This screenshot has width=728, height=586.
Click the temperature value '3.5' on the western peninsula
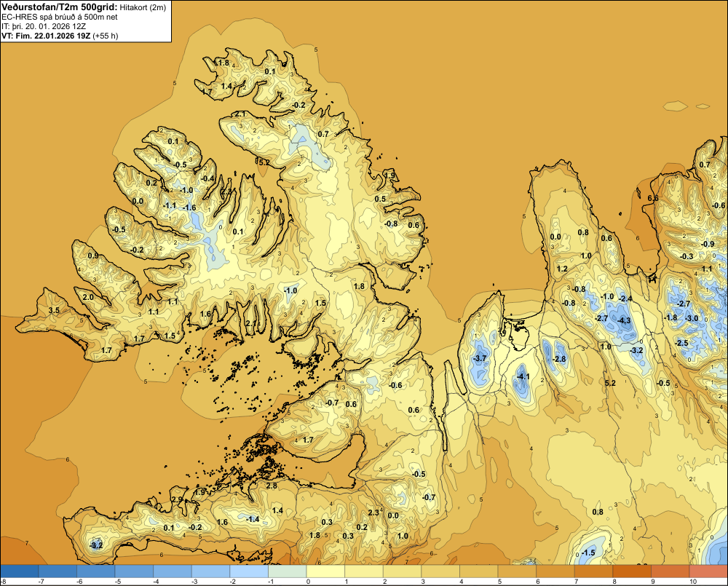point(54,310)
